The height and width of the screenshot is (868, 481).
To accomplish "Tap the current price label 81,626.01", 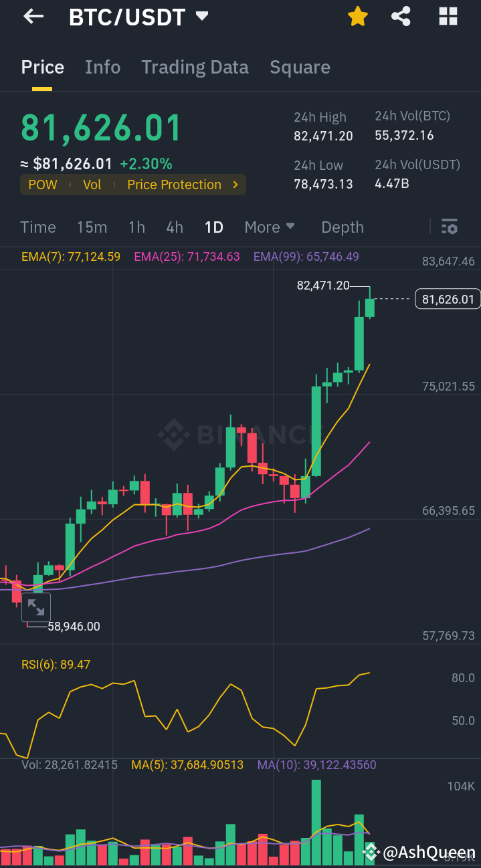I will pos(447,299).
